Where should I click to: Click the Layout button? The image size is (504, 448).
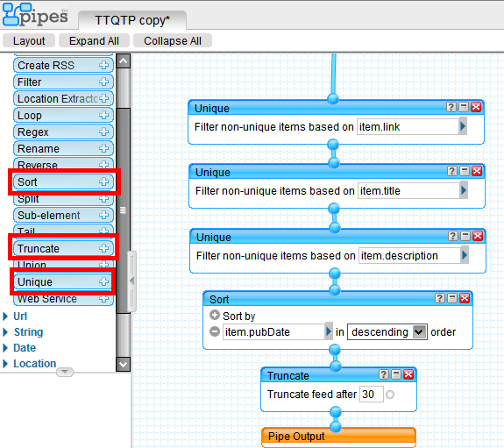29,41
